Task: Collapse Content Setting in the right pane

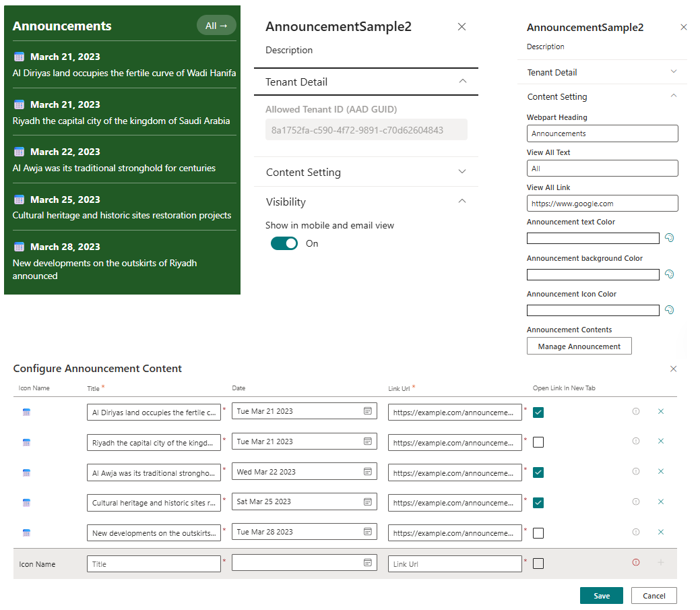Action: click(x=674, y=96)
